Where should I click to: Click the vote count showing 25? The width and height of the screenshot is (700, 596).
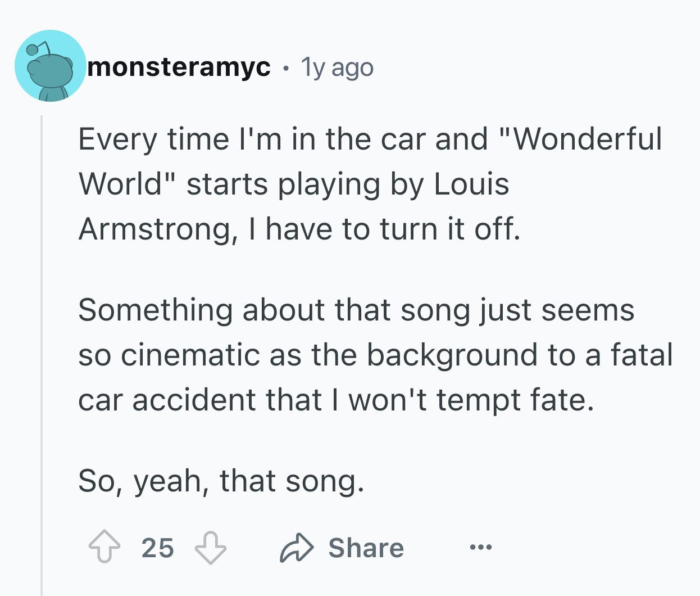[158, 548]
